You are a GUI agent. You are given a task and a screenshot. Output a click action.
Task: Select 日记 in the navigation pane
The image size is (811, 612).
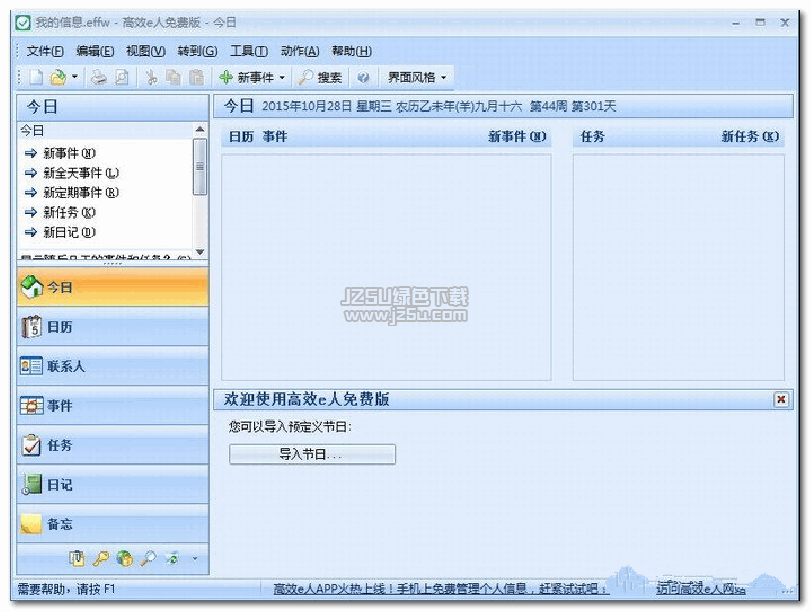tap(113, 485)
